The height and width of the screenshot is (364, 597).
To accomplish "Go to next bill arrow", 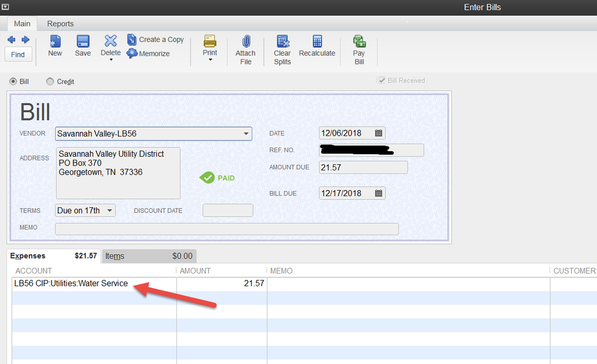I will pos(25,39).
